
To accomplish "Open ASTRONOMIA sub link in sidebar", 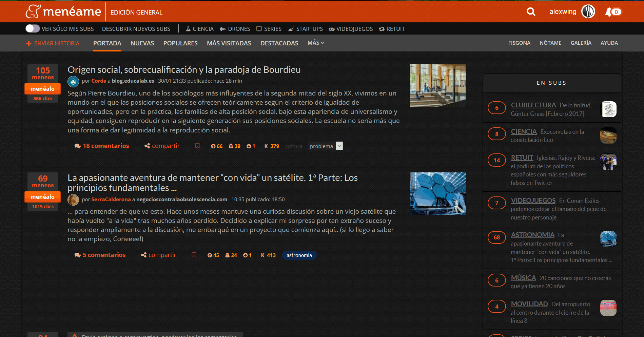I will (532, 235).
